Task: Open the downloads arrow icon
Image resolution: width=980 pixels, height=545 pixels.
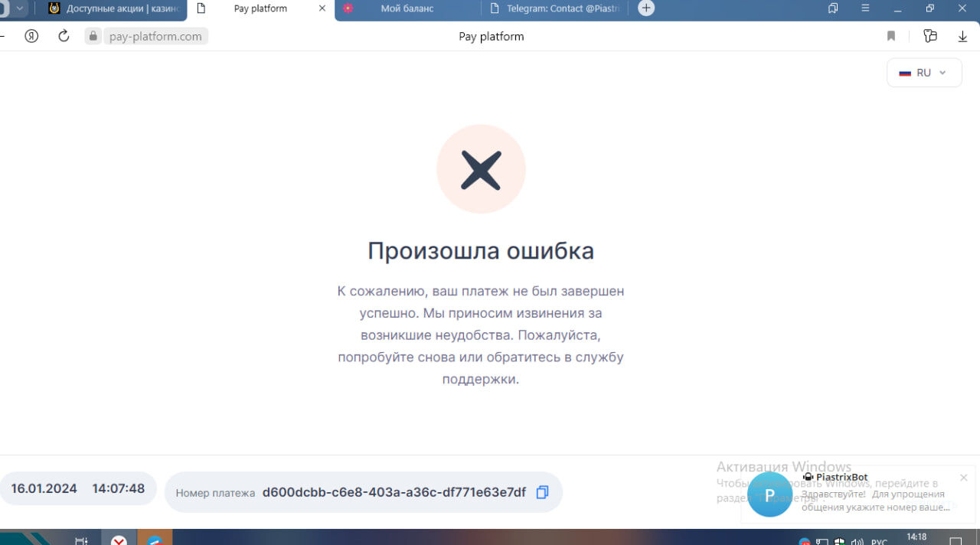Action: tap(962, 36)
